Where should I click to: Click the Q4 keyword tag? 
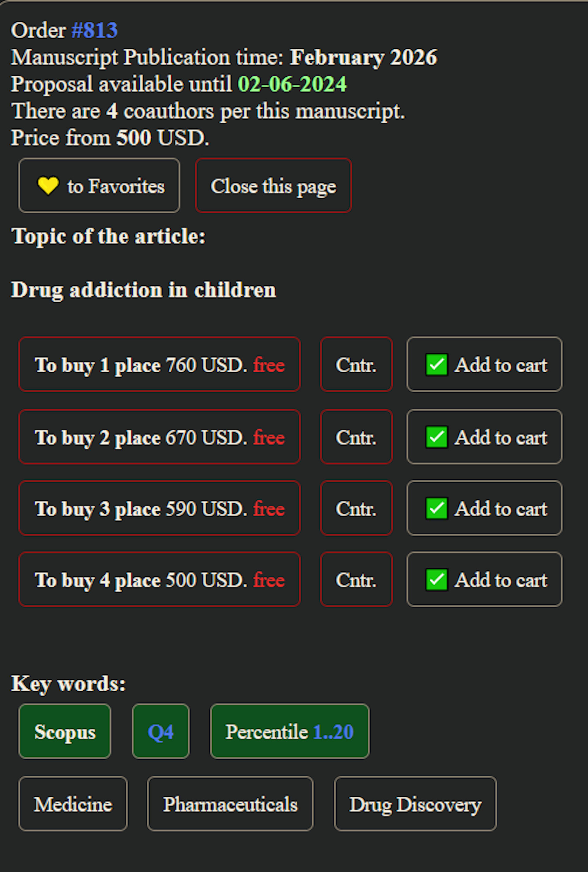point(160,731)
